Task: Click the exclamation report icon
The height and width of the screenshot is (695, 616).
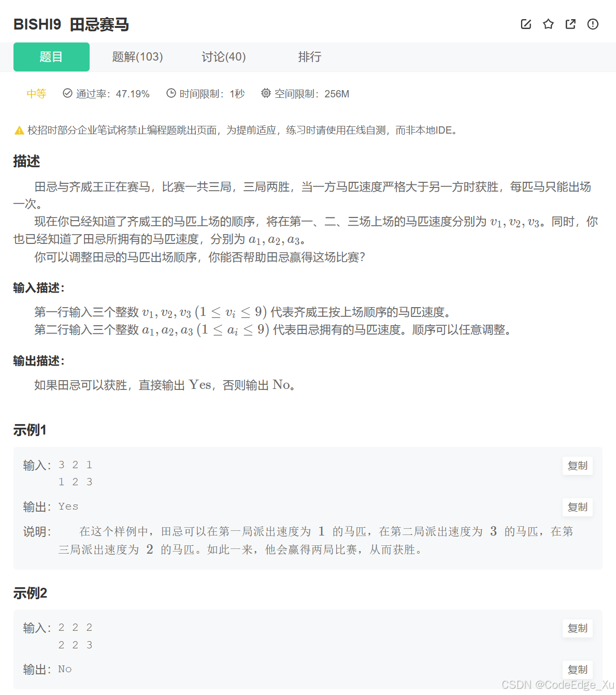Action: [x=593, y=24]
